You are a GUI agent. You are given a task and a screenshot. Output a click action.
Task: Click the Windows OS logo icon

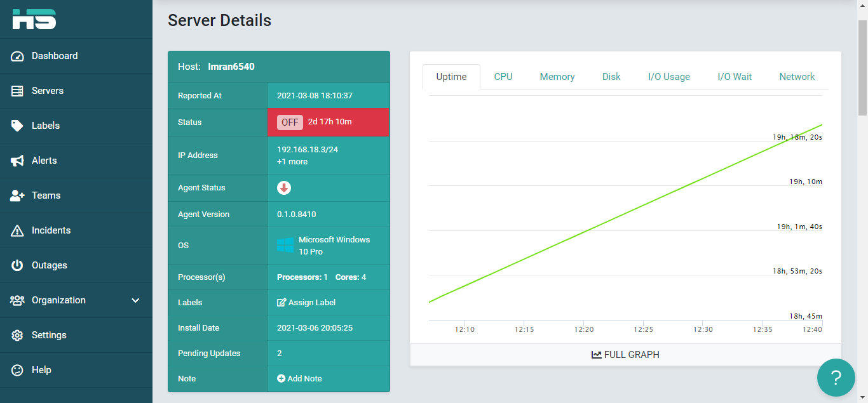[285, 246]
